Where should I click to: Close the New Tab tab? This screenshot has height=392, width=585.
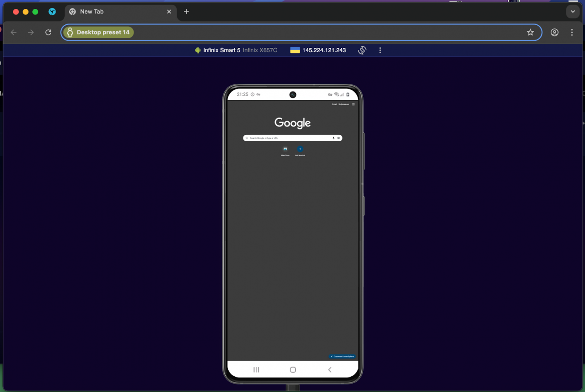pyautogui.click(x=169, y=12)
